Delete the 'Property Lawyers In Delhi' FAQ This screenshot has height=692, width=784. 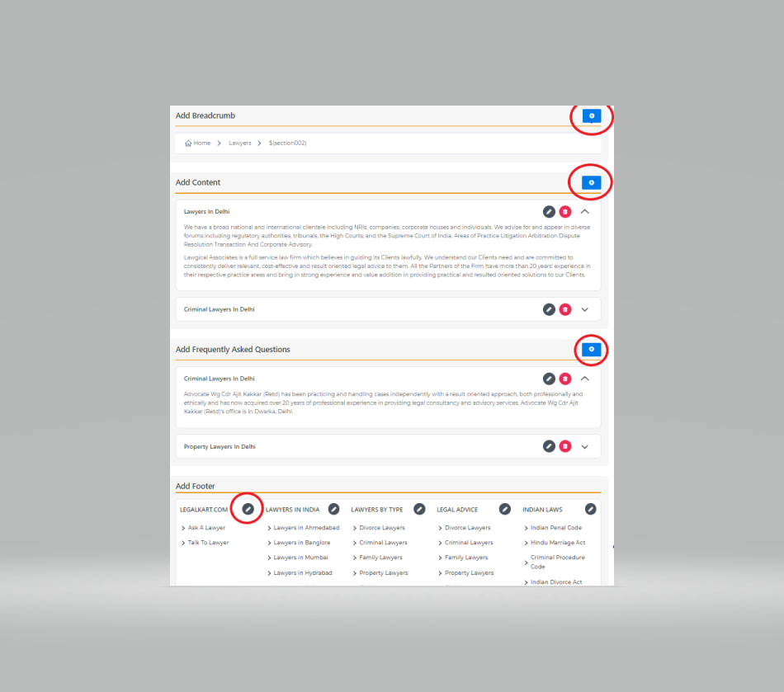click(565, 446)
